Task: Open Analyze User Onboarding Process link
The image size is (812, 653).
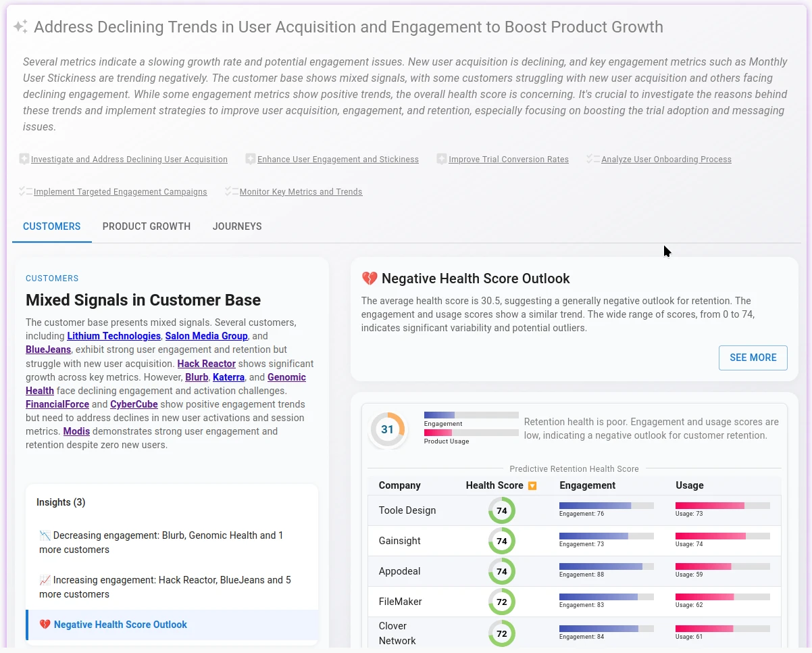Action: (666, 160)
